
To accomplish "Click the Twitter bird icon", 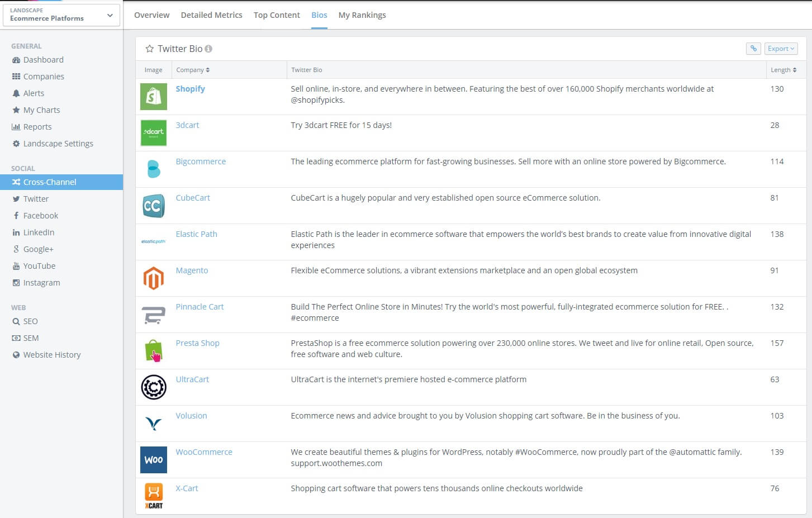I will pos(16,199).
